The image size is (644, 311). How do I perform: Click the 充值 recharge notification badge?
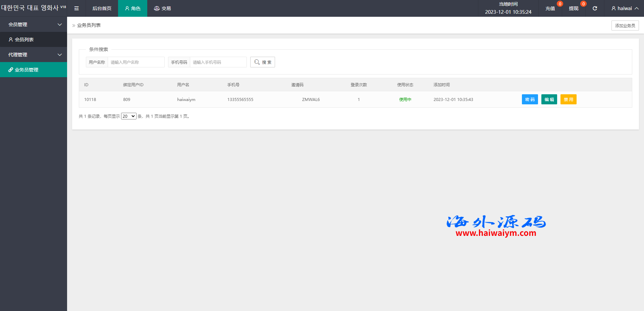560,4
